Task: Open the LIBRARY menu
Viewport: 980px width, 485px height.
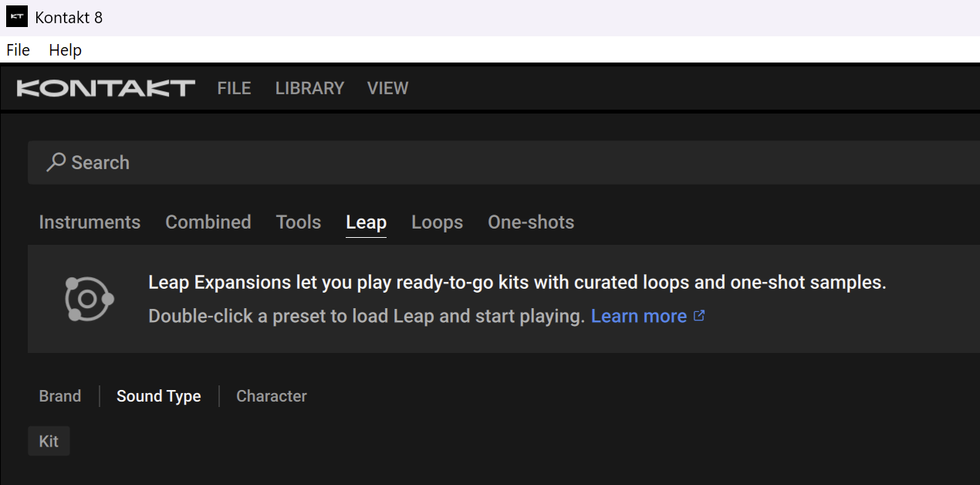Action: tap(309, 88)
